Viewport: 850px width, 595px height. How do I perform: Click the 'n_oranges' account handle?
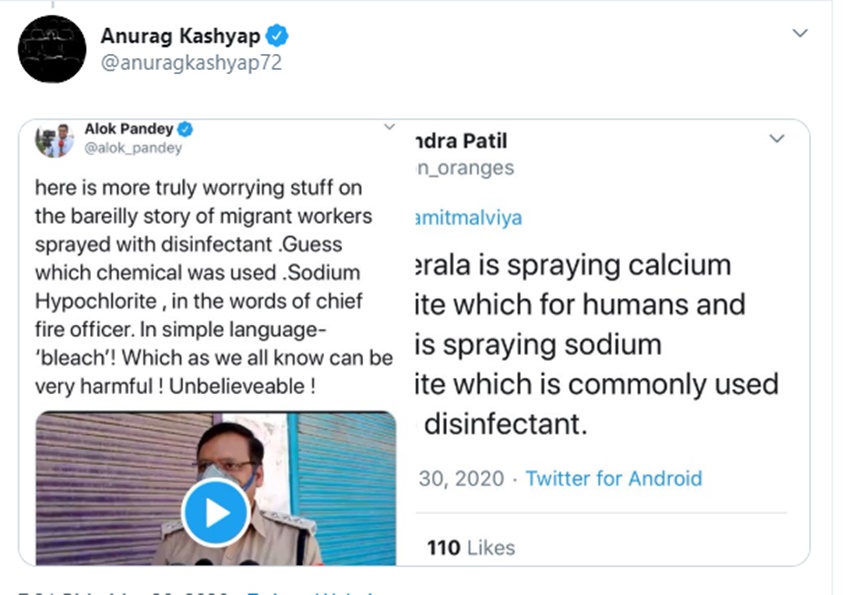(x=463, y=168)
